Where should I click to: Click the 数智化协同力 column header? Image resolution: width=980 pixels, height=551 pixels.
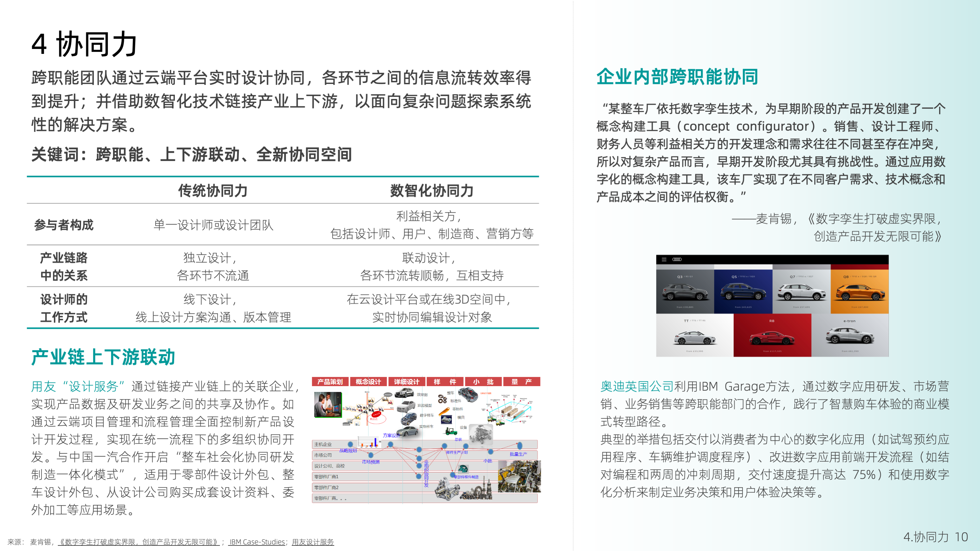[432, 190]
